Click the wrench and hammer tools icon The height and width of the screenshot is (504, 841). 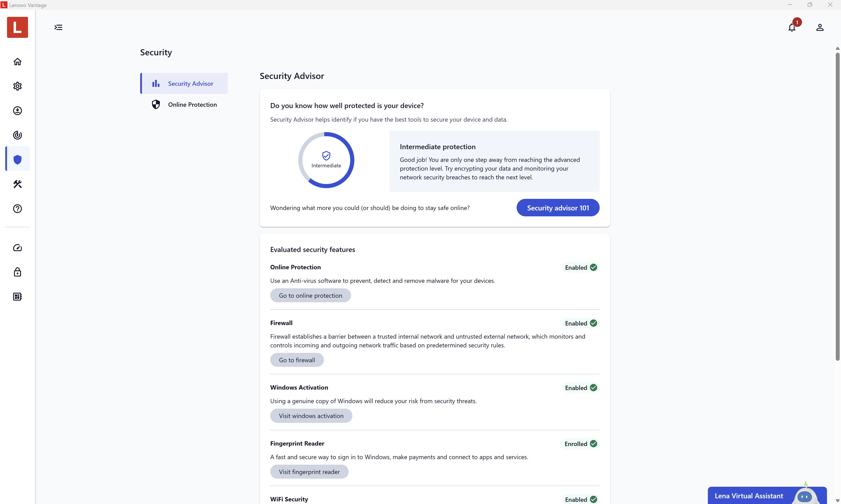pyautogui.click(x=17, y=184)
